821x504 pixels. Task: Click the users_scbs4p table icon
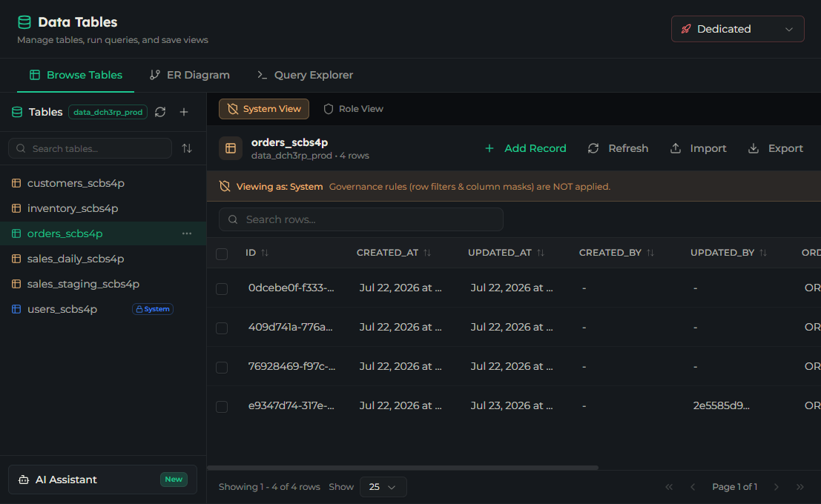(x=16, y=309)
